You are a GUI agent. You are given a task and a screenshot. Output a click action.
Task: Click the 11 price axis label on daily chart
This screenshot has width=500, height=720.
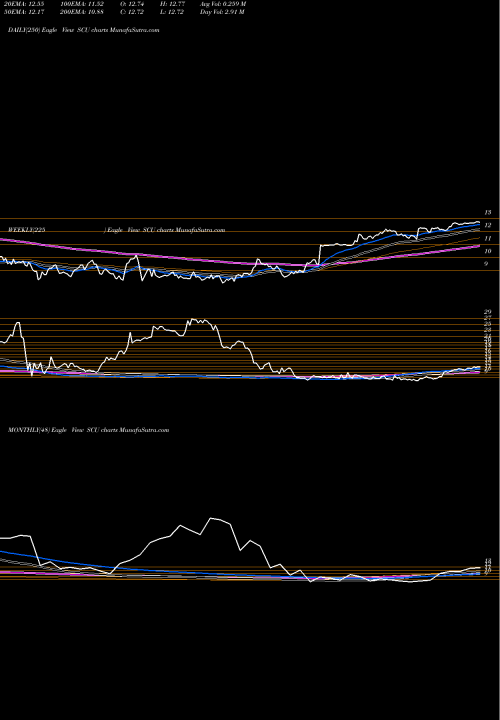coord(488,238)
